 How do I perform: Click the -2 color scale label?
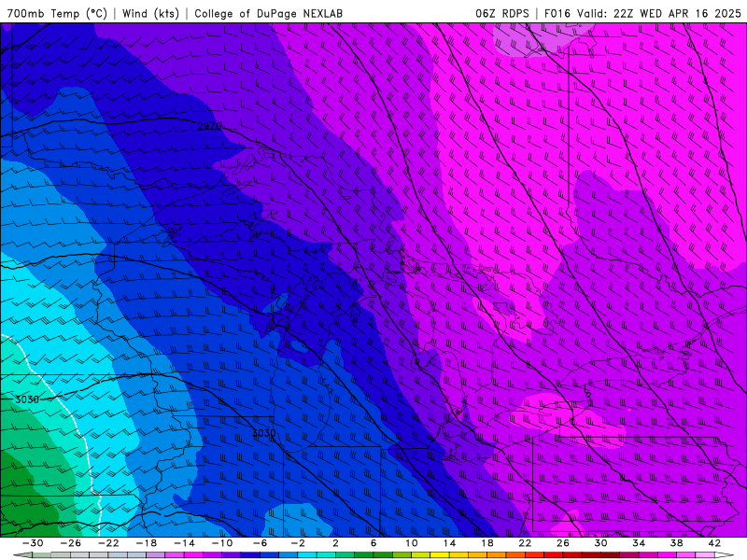pyautogui.click(x=298, y=543)
